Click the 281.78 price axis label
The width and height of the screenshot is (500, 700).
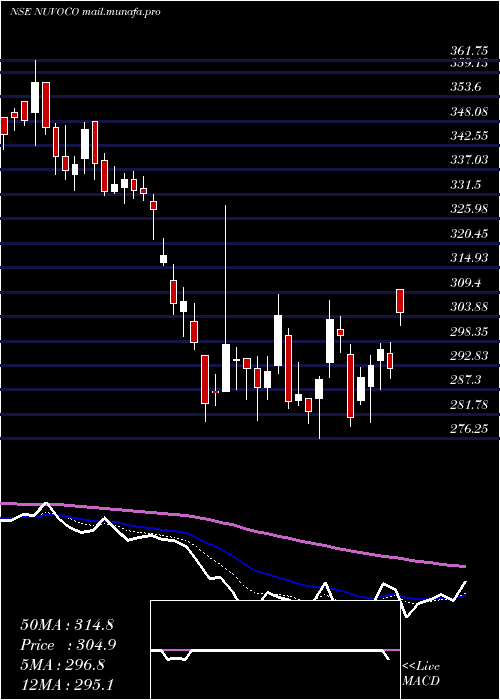pos(468,405)
